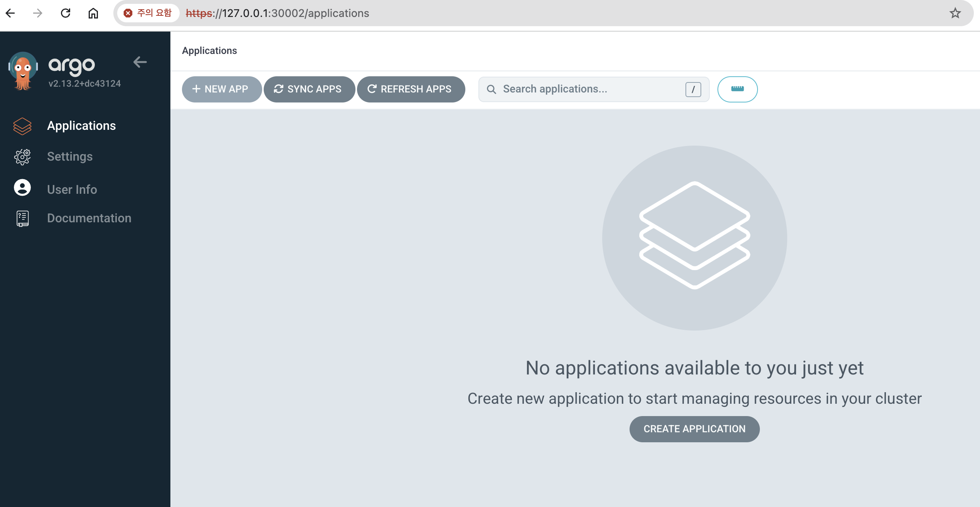Open the Applications sidebar menu item
Image resolution: width=980 pixels, height=507 pixels.
point(81,126)
